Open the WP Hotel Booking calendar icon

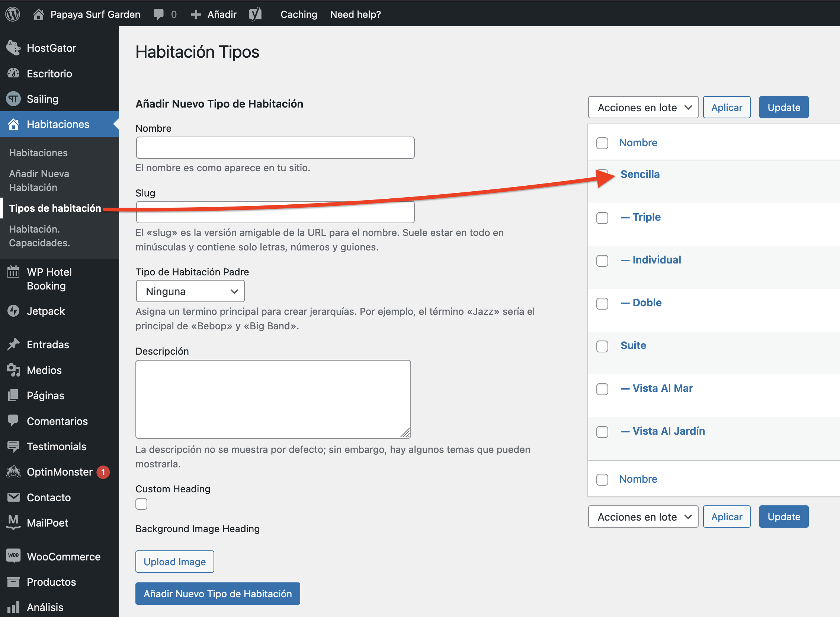(13, 272)
